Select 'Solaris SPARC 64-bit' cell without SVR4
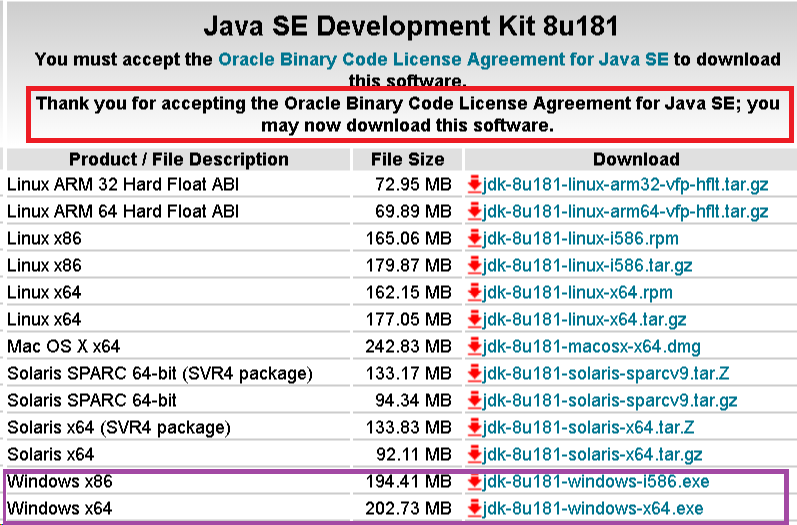The width and height of the screenshot is (797, 525). 91,400
